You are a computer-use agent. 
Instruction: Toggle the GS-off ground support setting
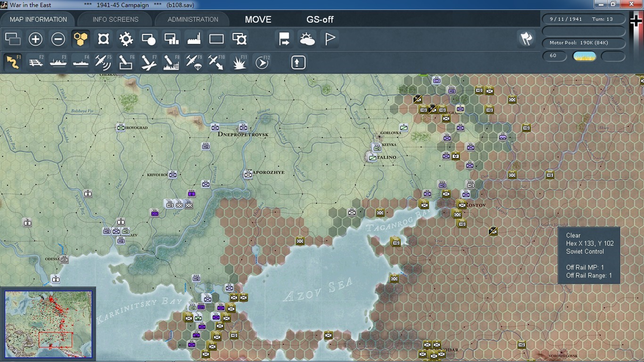coord(320,19)
